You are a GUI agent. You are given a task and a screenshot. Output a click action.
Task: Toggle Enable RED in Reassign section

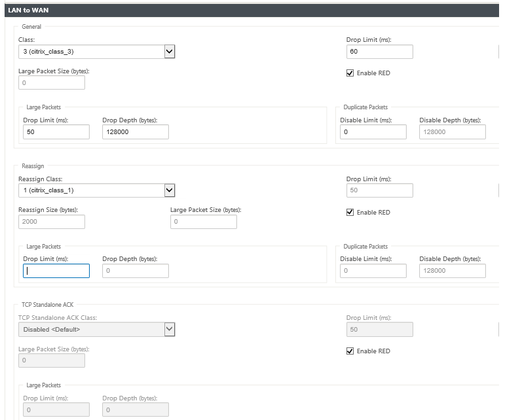click(x=350, y=212)
